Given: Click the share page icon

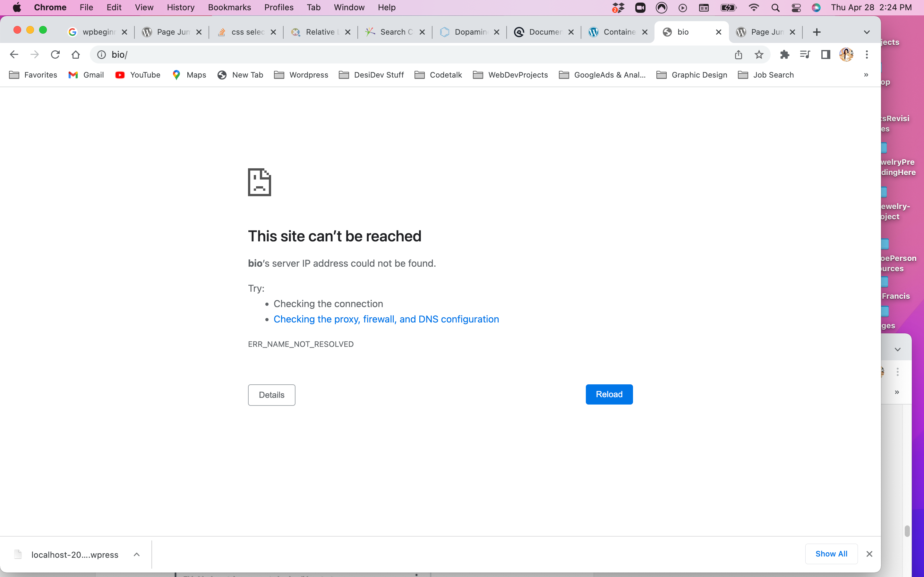Looking at the screenshot, I should (x=739, y=54).
